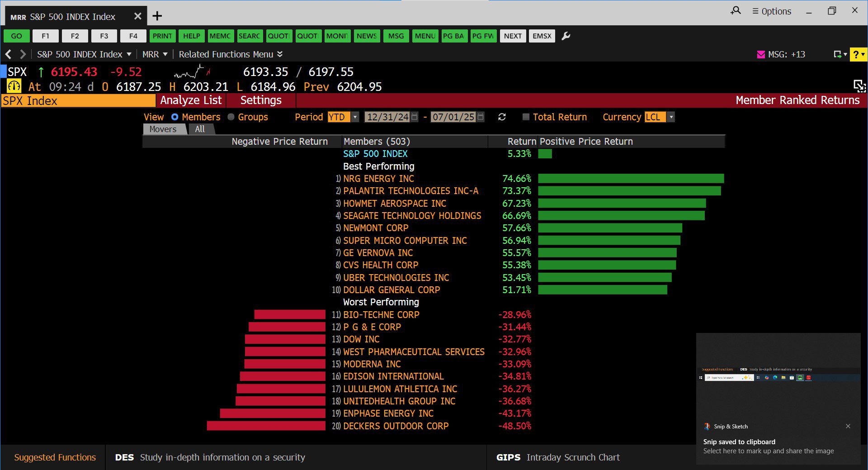The width and height of the screenshot is (868, 470).
Task: Click the SEARC toolbar button
Action: [x=250, y=36]
